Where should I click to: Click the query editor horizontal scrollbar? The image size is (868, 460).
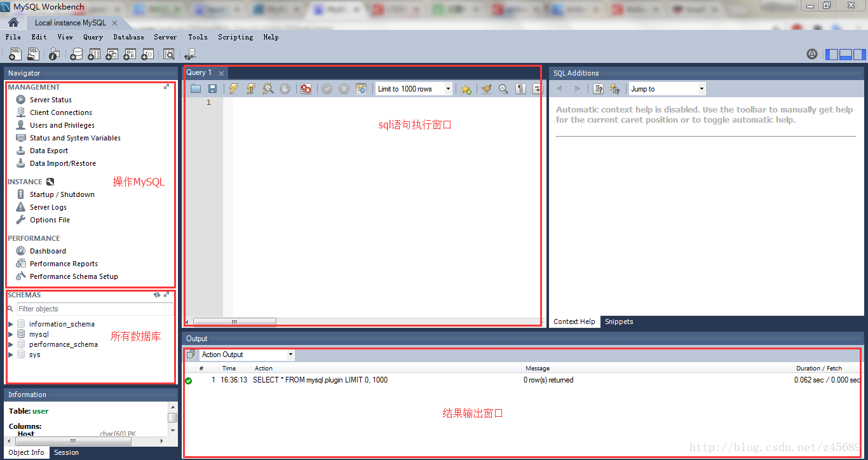(x=234, y=322)
